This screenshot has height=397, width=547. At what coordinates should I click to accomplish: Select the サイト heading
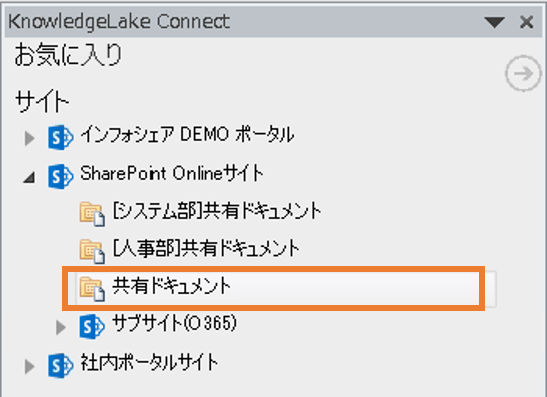click(x=42, y=101)
